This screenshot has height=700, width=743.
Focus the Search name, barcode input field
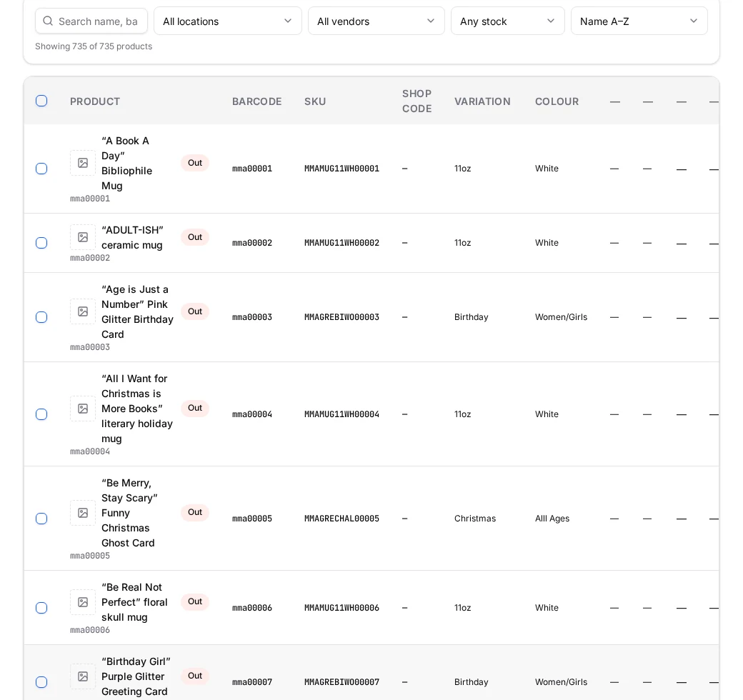91,21
